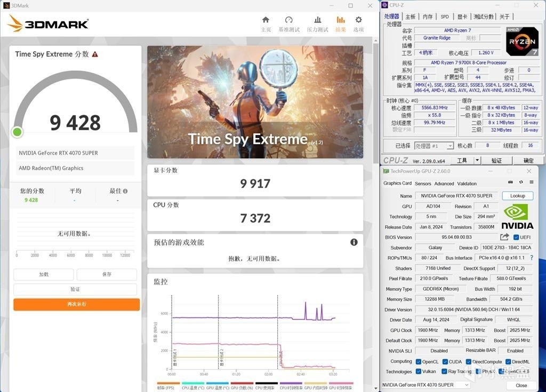The image size is (546, 392).
Task: Click the 保存 button in 3DMark
Action: point(107,274)
